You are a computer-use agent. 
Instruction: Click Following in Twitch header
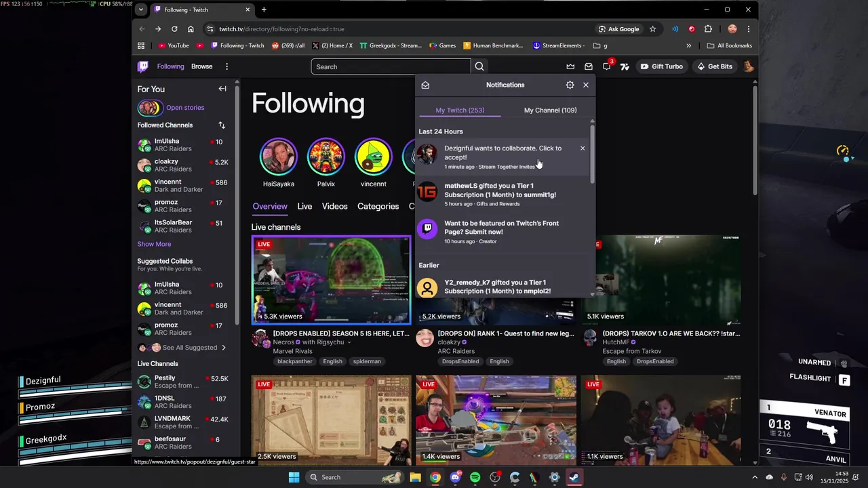170,66
